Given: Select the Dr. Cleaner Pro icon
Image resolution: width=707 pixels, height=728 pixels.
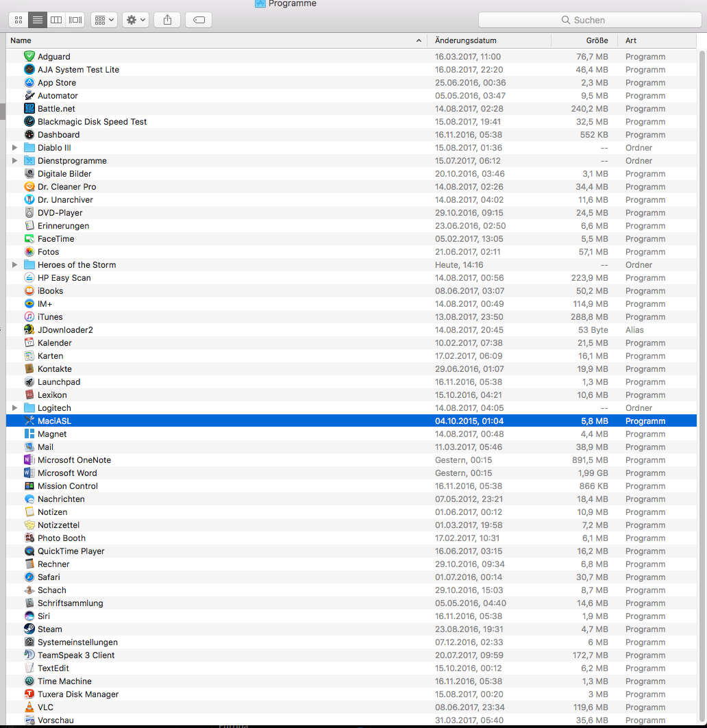Looking at the screenshot, I should (x=29, y=186).
